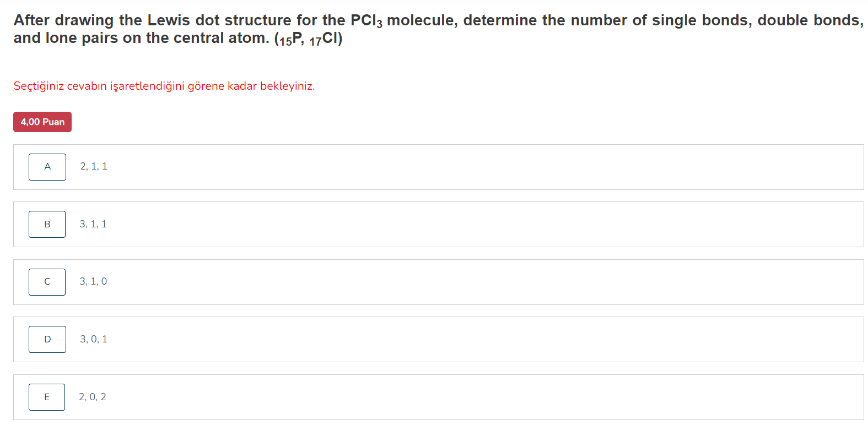Click the element symbols 15P, 17Cl
The height and width of the screenshot is (436, 868).
pyautogui.click(x=309, y=39)
